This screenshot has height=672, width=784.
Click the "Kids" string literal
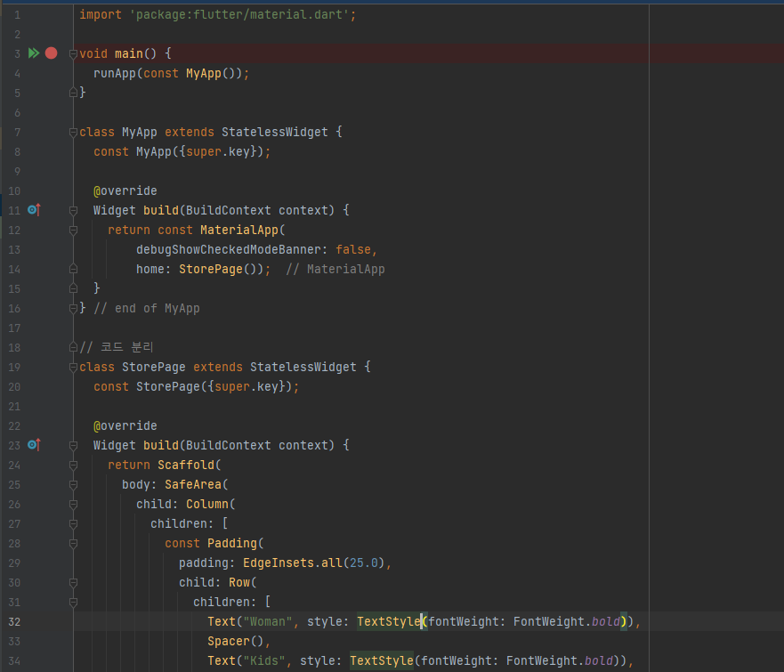point(264,660)
